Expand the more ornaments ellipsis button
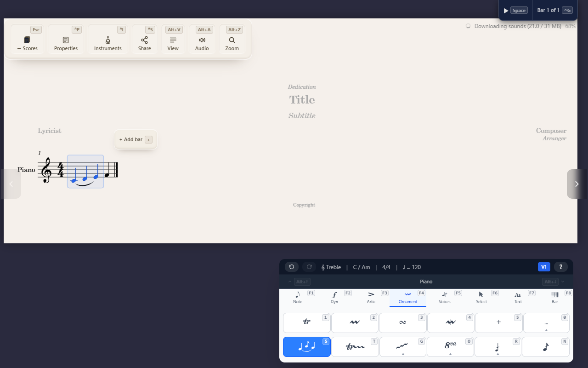 546,323
